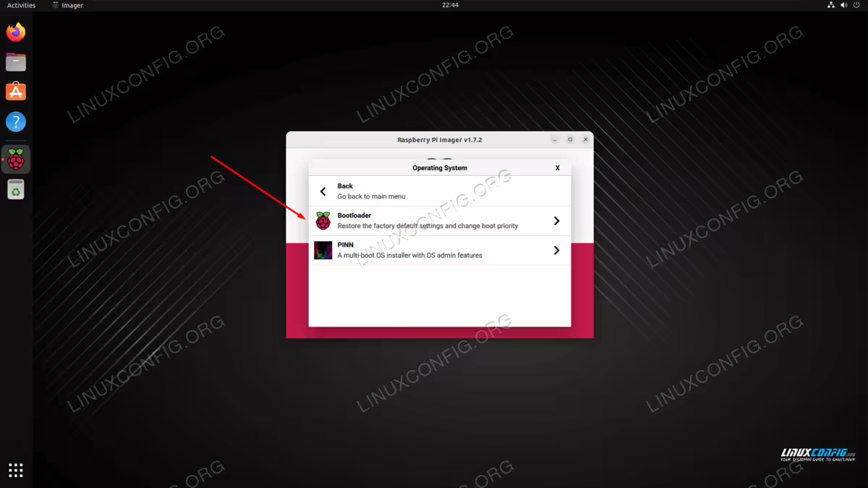Screen dimensions: 868x488
Task: Open Firefox from the dock
Action: coord(16,32)
